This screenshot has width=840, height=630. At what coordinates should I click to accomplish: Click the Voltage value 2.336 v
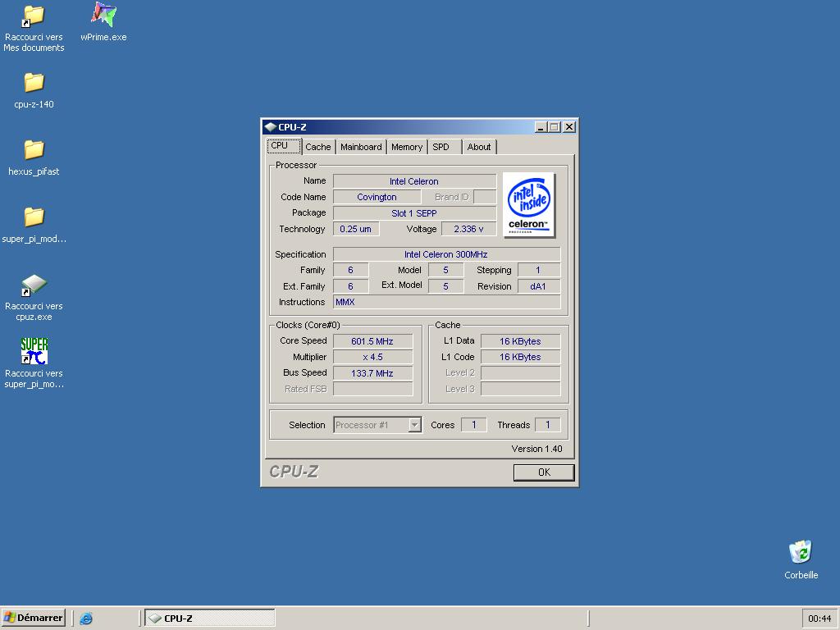tap(468, 229)
